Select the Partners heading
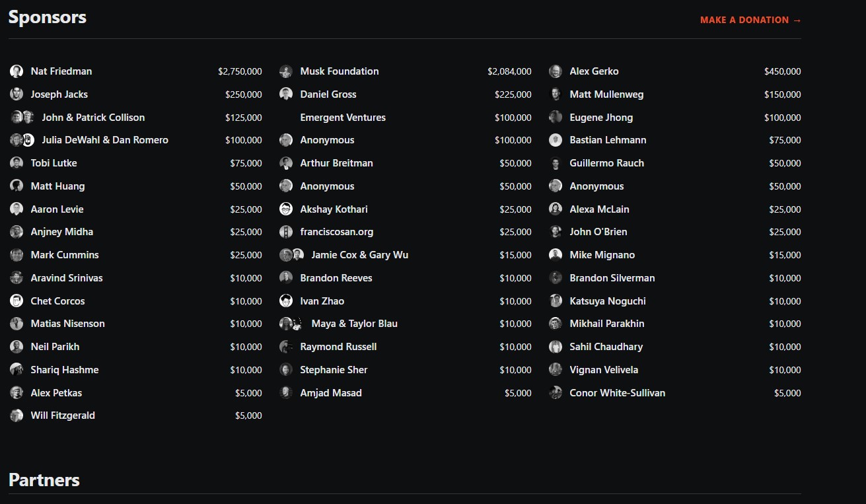Screen dimensions: 866x504 pos(44,480)
